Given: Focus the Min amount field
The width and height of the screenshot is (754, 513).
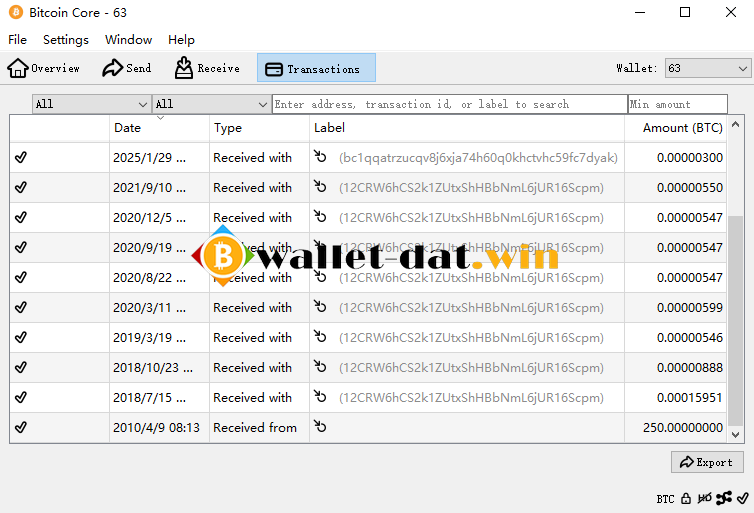Looking at the screenshot, I should pos(678,104).
